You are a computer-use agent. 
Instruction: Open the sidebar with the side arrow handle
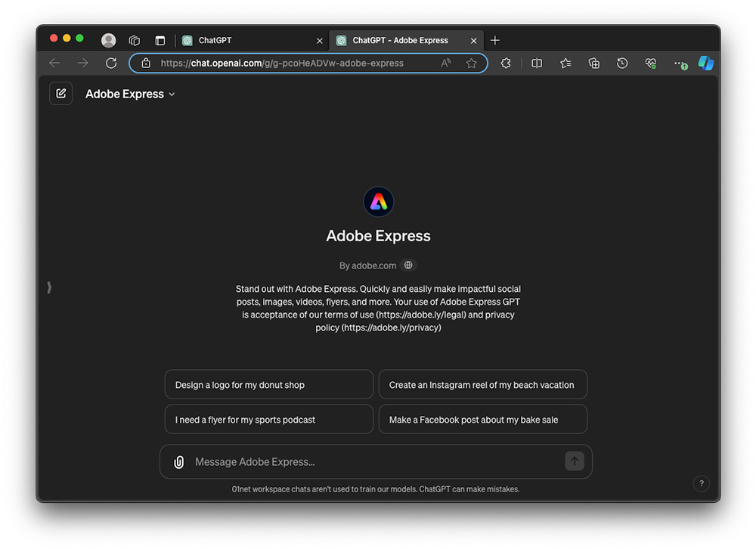(x=49, y=287)
